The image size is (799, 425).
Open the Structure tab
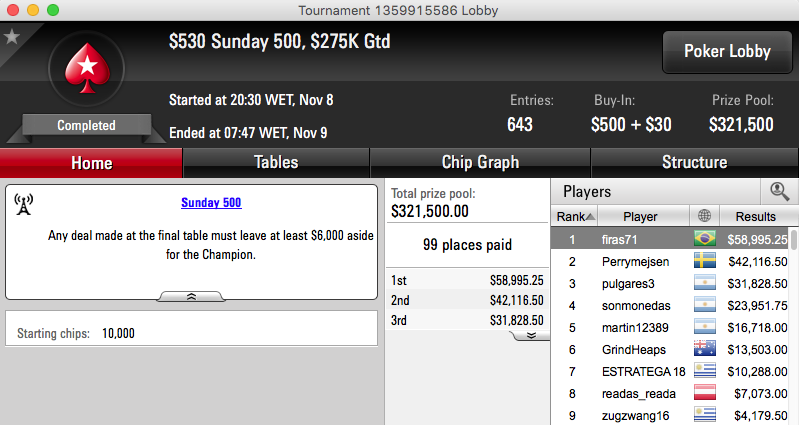point(694,163)
